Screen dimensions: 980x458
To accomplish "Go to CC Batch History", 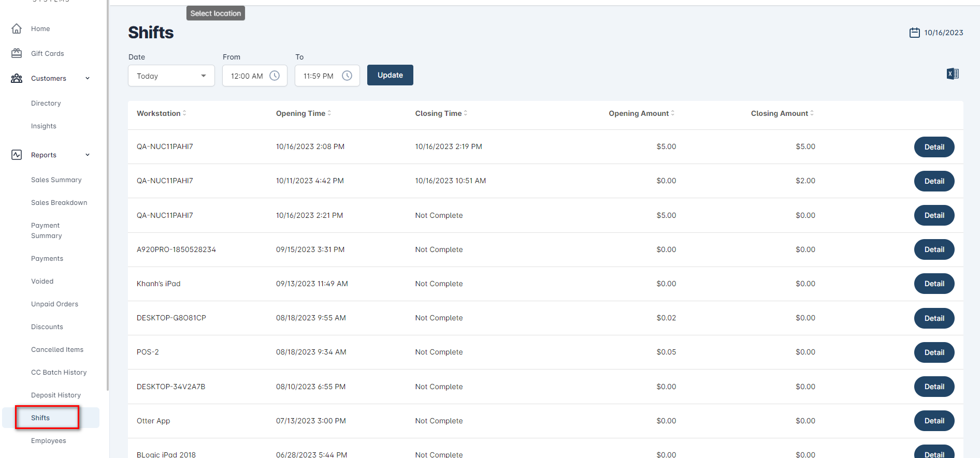I will tap(59, 372).
